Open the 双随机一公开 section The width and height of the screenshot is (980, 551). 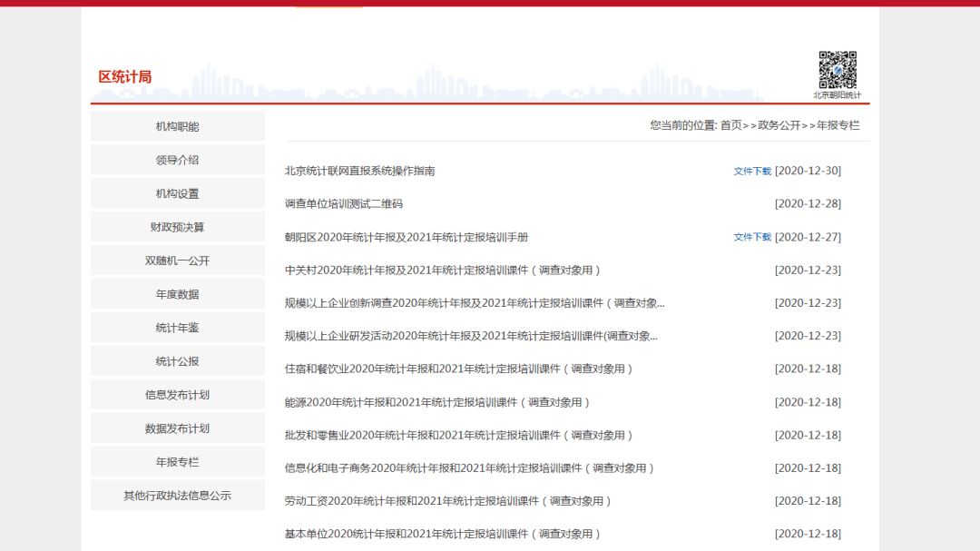177,260
